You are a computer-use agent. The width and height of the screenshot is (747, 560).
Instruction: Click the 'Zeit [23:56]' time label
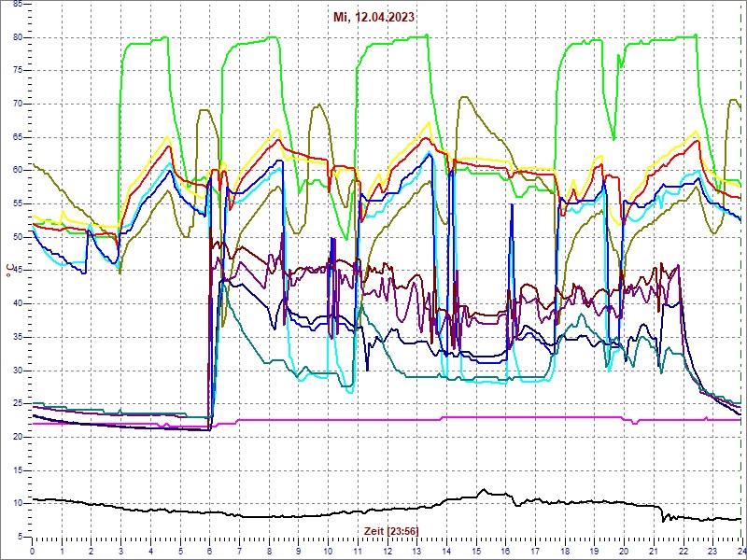click(391, 530)
